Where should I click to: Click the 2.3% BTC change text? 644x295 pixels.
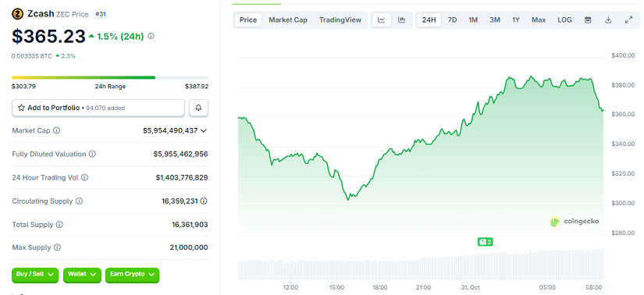[x=68, y=56]
